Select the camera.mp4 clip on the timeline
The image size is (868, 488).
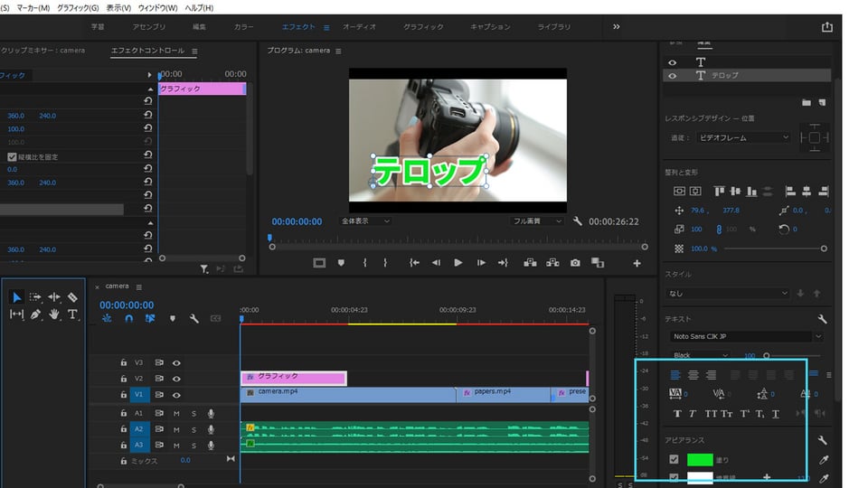pyautogui.click(x=348, y=394)
